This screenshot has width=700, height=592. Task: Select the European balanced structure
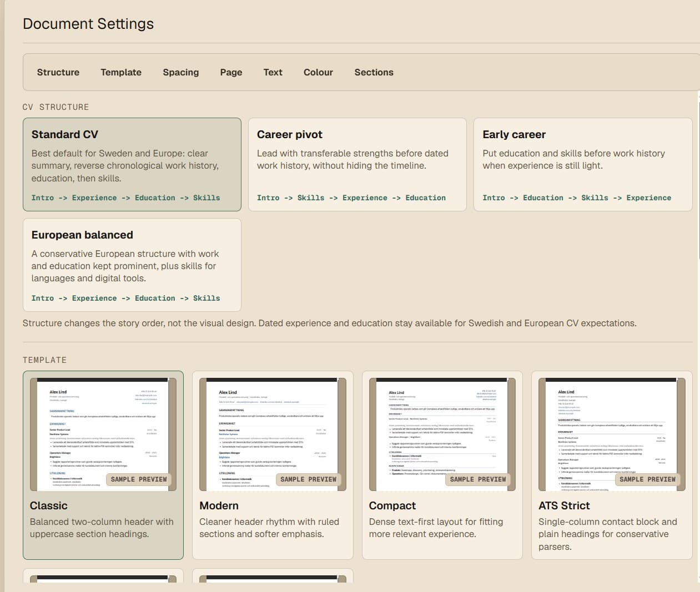point(132,265)
